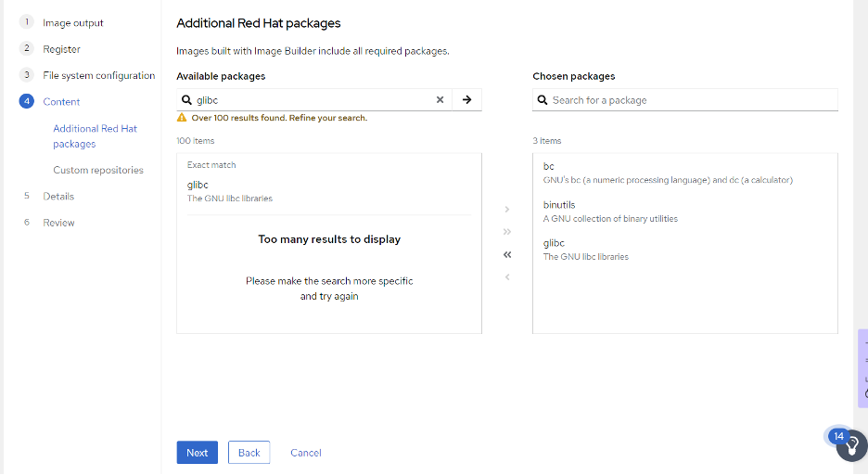The height and width of the screenshot is (475, 868).
Task: Select bc in Chosen packages
Action: point(684,173)
